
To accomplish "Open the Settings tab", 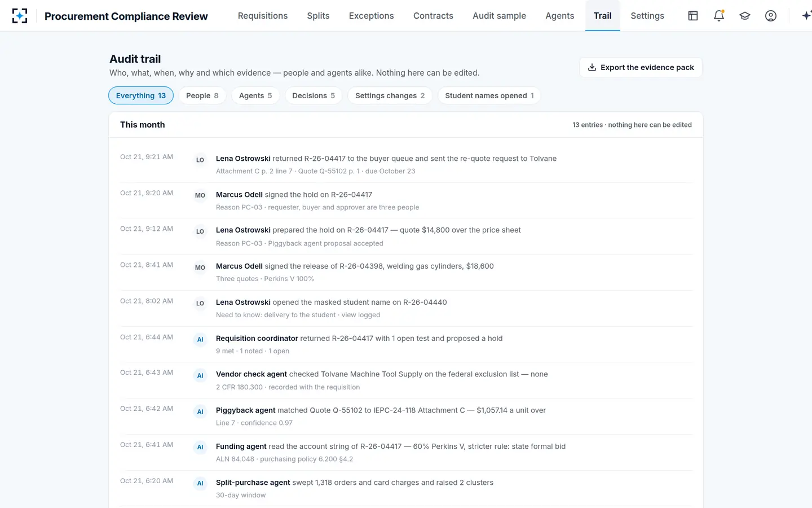I will point(647,16).
